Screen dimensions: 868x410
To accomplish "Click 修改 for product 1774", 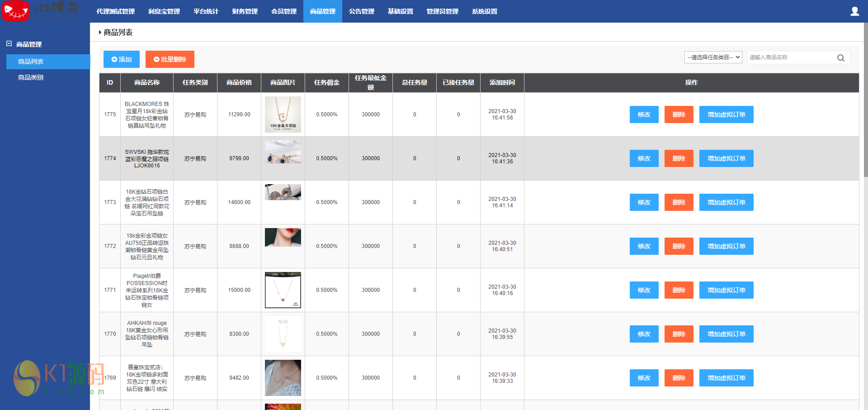I will tap(644, 158).
